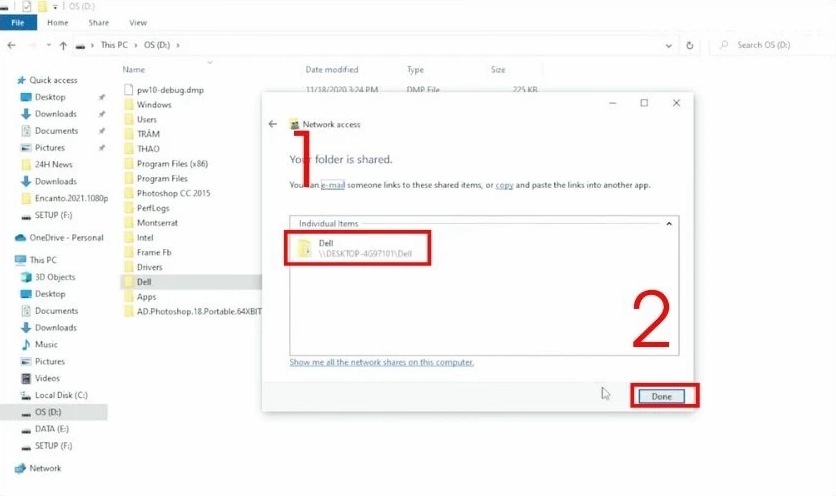The image size is (836, 496).
Task: Open Network in navigation pane
Action: tap(45, 468)
